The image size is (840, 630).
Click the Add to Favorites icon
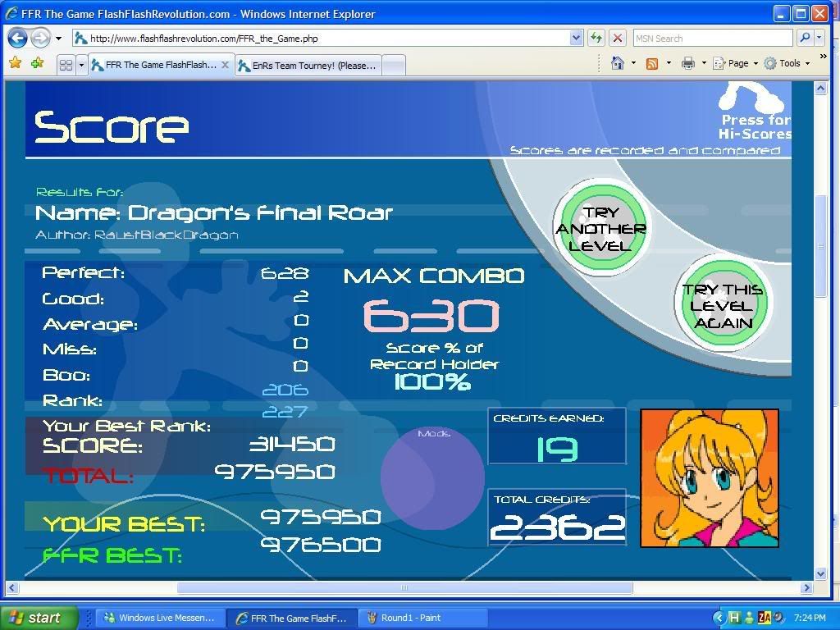click(x=37, y=64)
